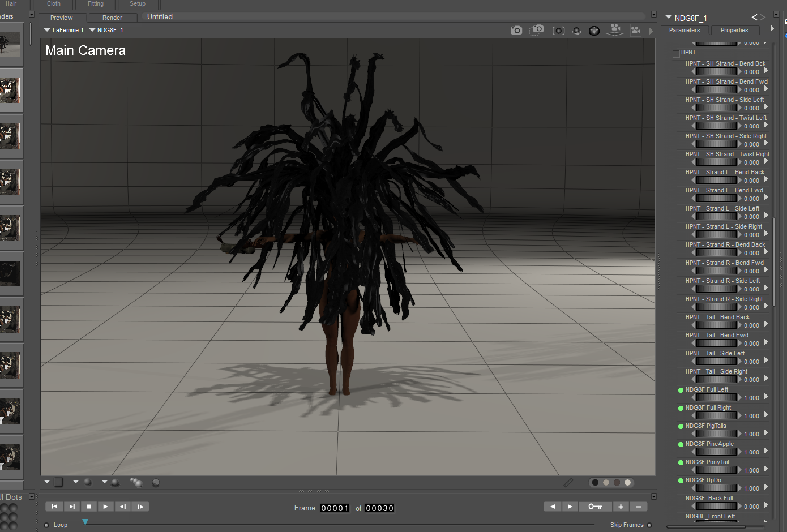Toggle NDG8F PonyTail green dot
The image size is (787, 532).
pyautogui.click(x=681, y=462)
